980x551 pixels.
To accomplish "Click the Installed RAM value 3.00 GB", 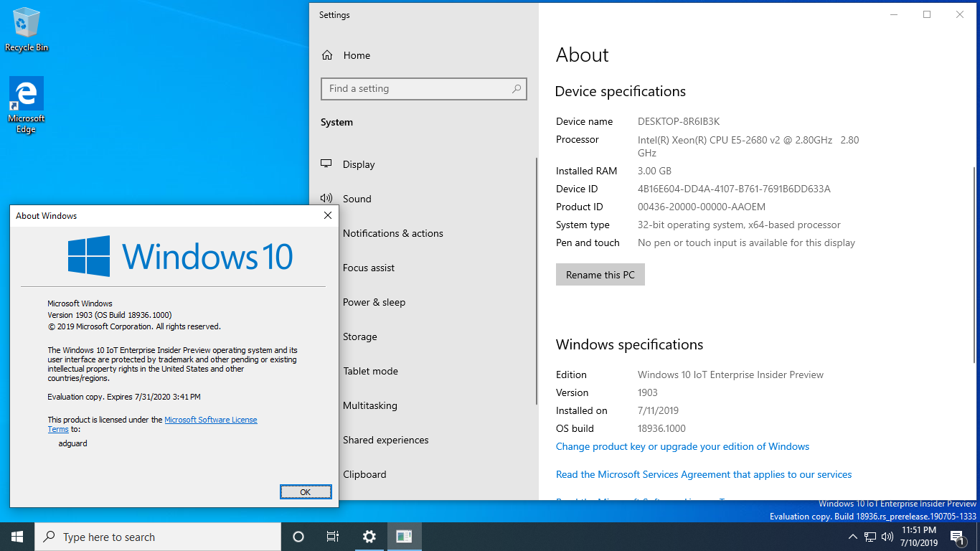I will click(654, 171).
